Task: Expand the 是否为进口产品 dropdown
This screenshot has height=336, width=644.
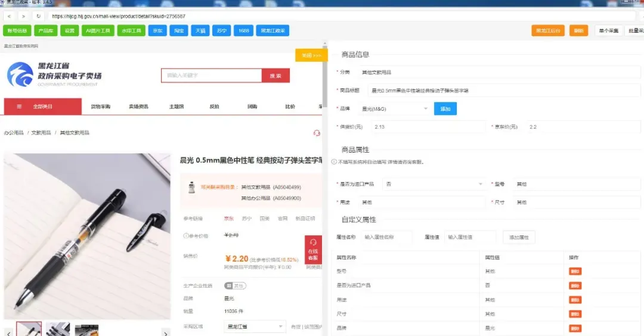Action: tap(434, 184)
